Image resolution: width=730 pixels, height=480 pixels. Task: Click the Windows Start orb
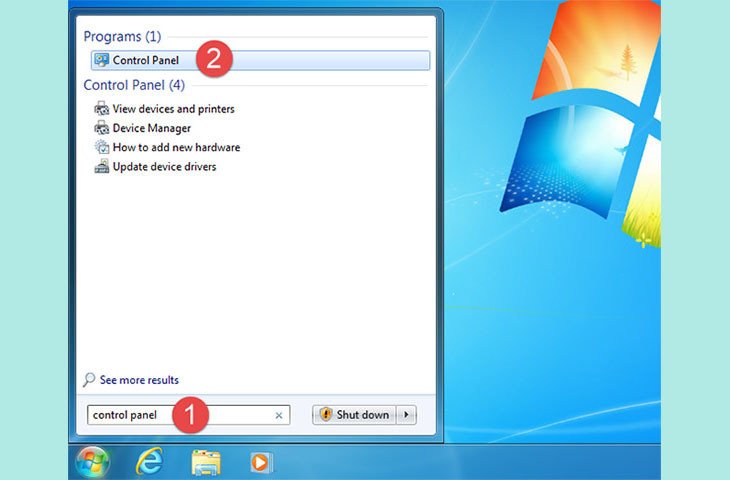pos(92,462)
